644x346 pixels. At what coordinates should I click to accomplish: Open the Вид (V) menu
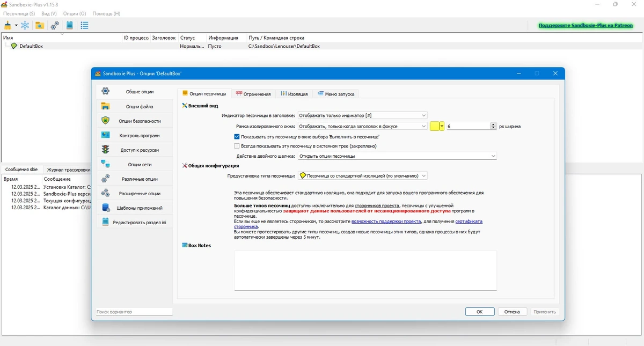[x=49, y=13]
